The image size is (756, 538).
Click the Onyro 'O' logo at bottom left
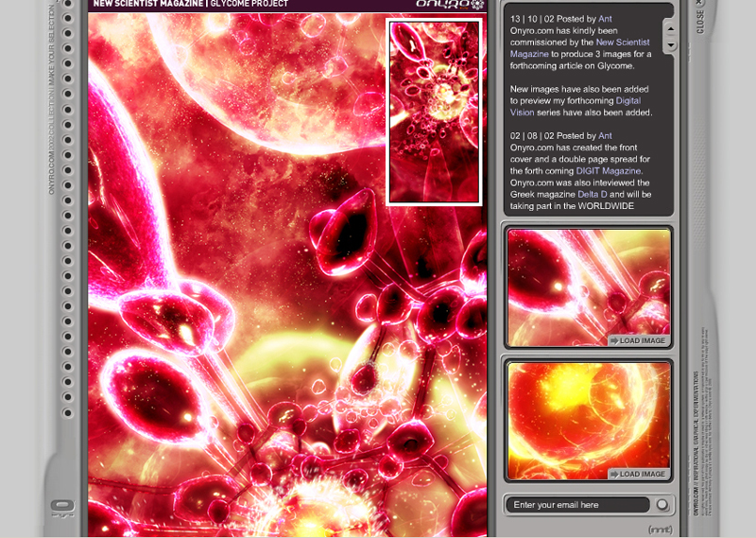tap(62, 508)
